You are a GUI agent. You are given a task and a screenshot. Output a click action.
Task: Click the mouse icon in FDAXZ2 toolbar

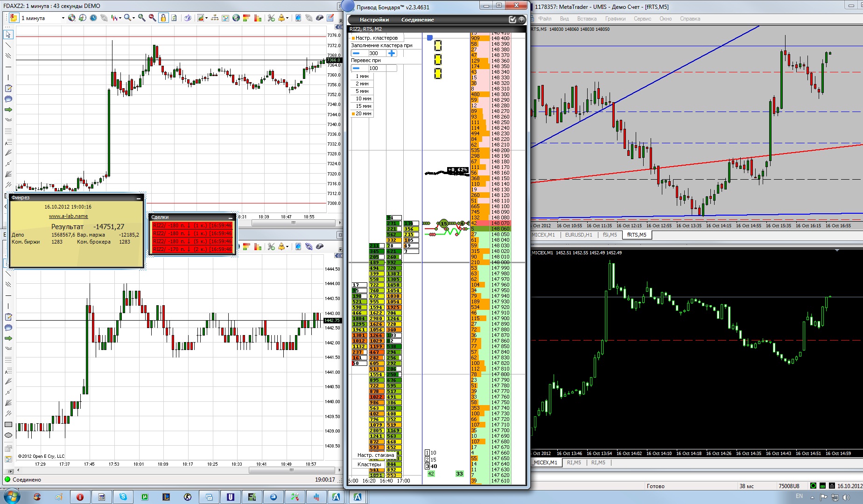coord(320,18)
